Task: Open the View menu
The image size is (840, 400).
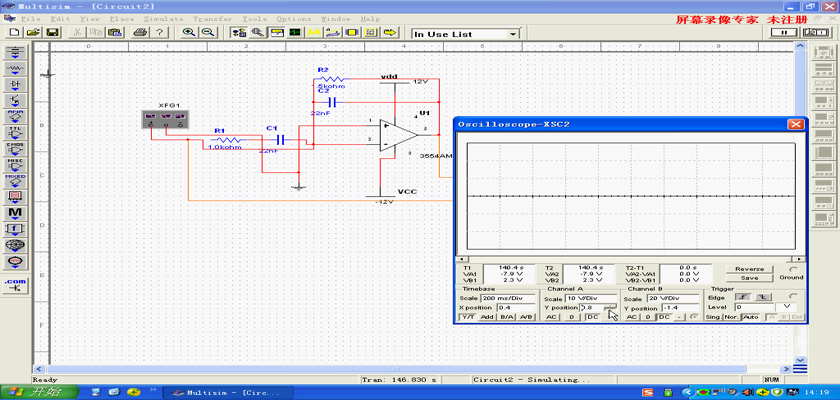Action: pos(89,19)
